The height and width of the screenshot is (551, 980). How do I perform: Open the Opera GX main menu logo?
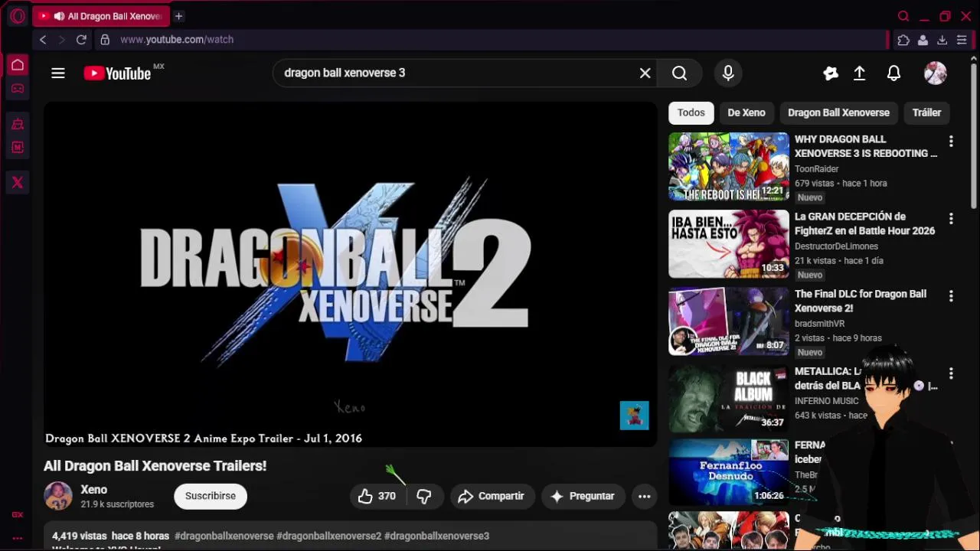coord(18,16)
